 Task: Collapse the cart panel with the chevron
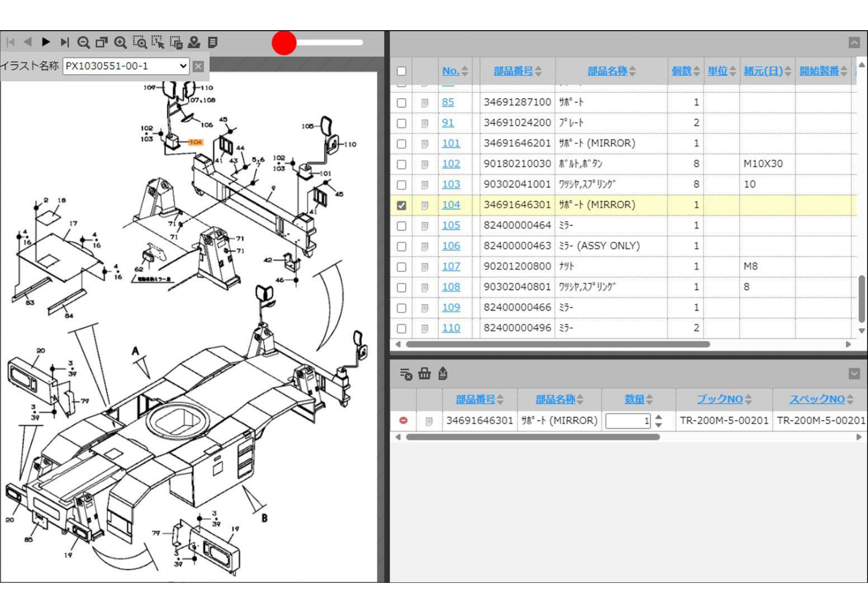(x=854, y=374)
